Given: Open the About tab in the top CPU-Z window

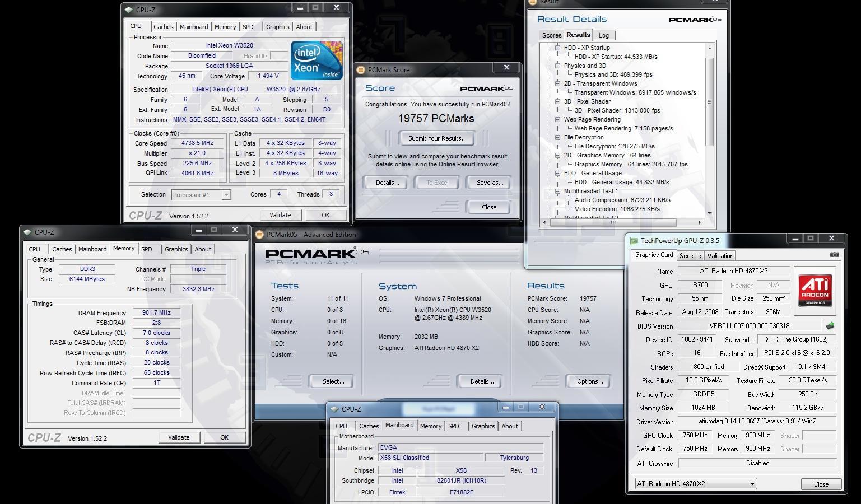Looking at the screenshot, I should (304, 27).
